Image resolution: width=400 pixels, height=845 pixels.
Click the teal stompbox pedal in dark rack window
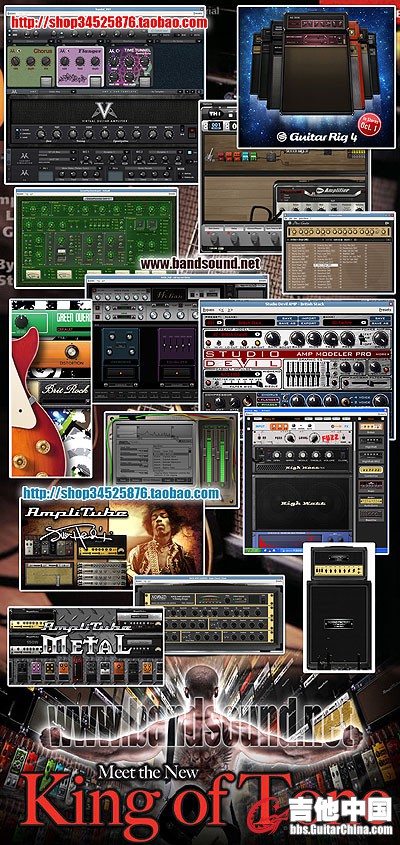pos(121,355)
